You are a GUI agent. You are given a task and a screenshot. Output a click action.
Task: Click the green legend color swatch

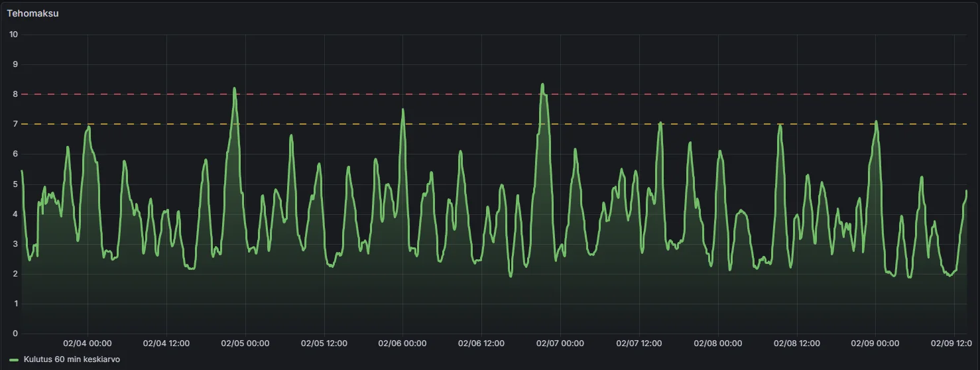[x=13, y=359]
